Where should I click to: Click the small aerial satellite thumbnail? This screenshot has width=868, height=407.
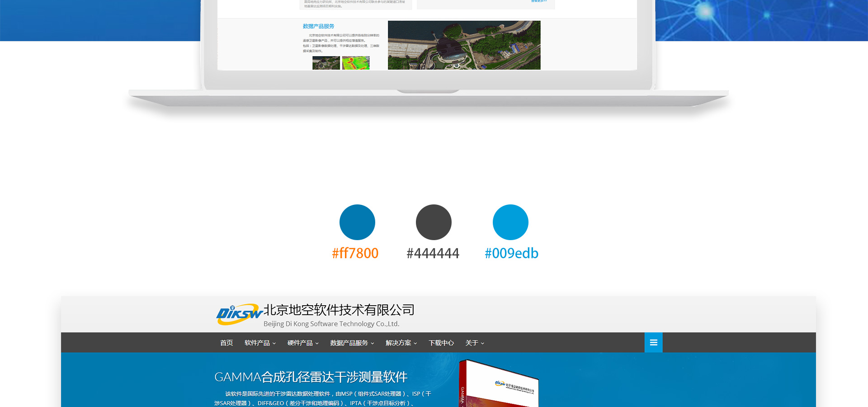[x=326, y=63]
